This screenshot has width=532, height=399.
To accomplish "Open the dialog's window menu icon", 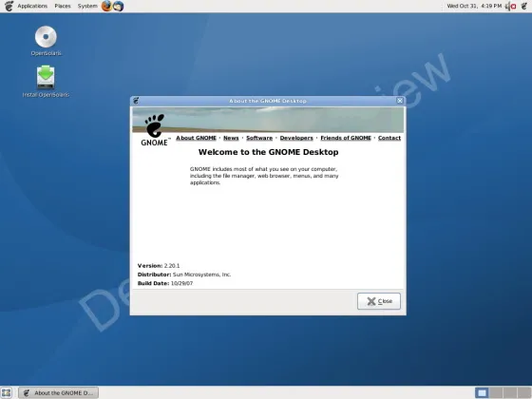I will [x=136, y=101].
